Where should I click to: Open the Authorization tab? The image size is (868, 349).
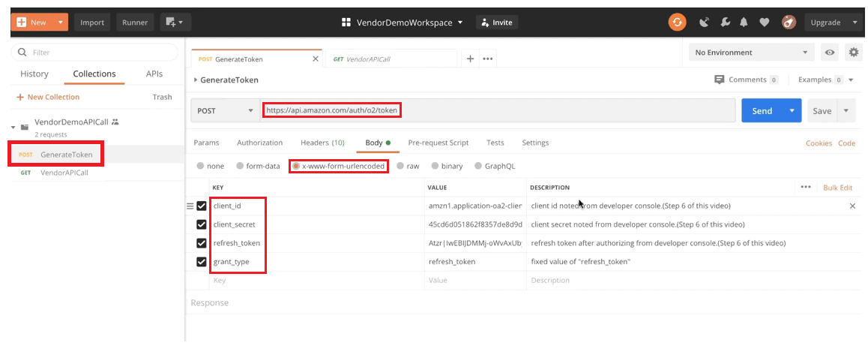tap(259, 143)
